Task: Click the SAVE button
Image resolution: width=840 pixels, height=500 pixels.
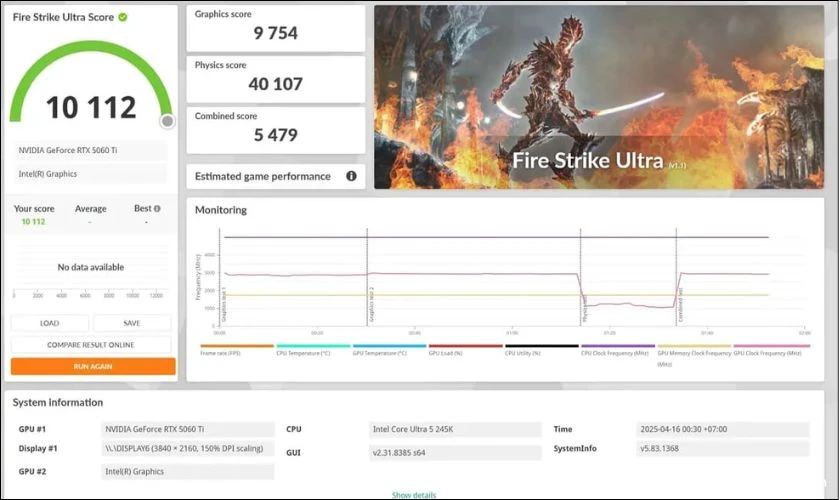Action: point(132,323)
